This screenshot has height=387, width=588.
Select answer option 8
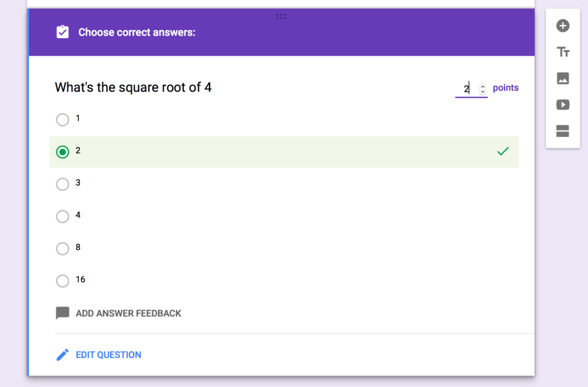tap(62, 248)
